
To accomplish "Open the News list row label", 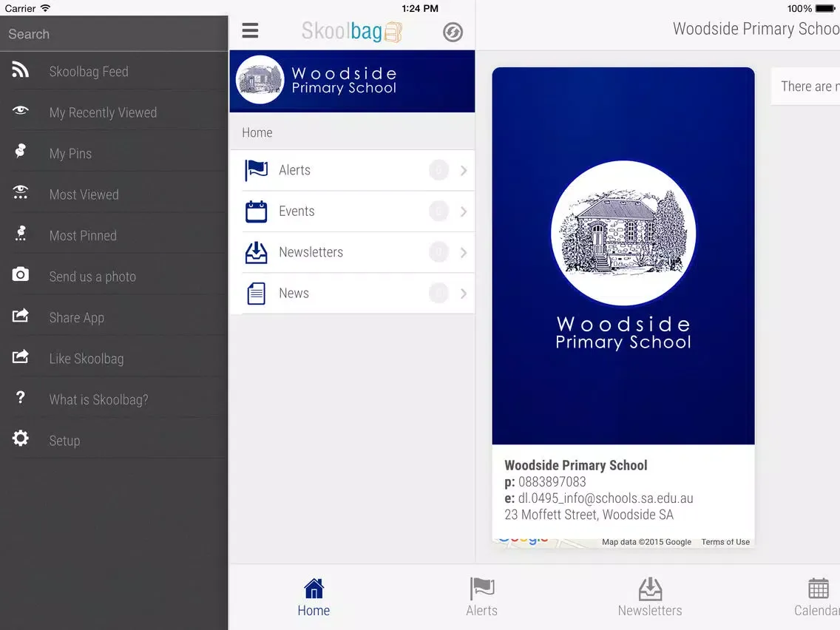I will (x=294, y=293).
